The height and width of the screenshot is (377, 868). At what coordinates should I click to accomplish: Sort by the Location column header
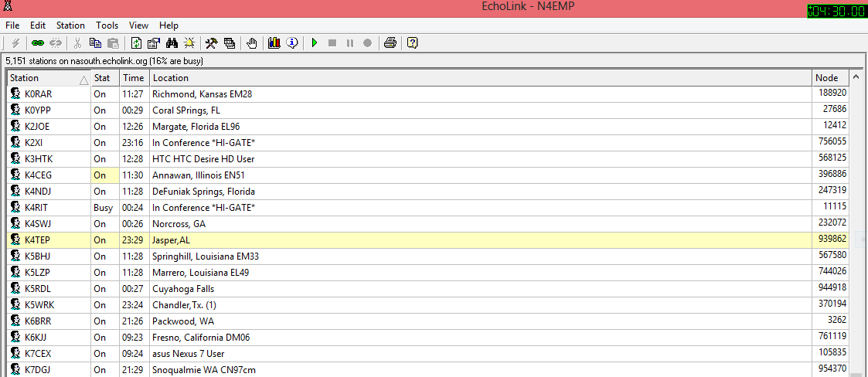481,78
